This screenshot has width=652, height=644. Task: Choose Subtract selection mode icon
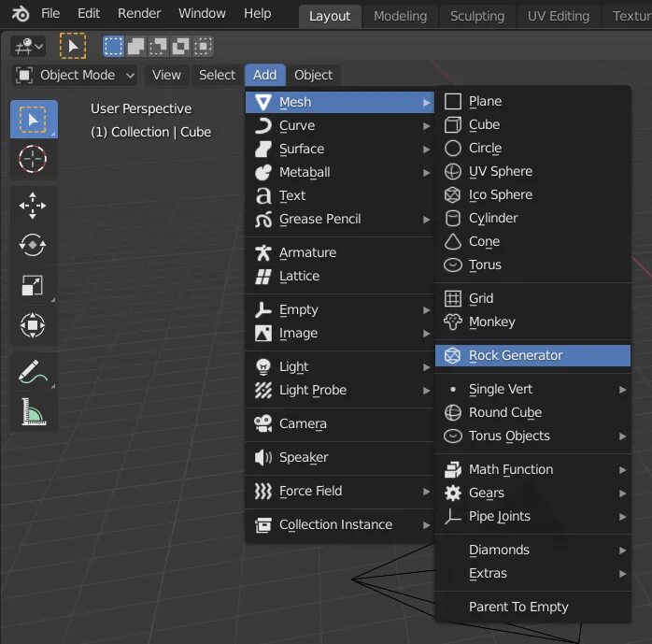(158, 46)
